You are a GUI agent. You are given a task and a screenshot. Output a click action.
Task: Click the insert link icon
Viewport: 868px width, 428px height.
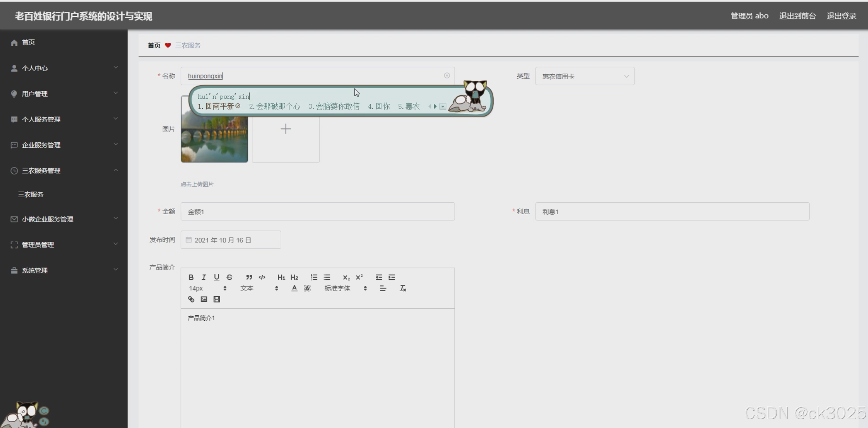click(x=191, y=299)
